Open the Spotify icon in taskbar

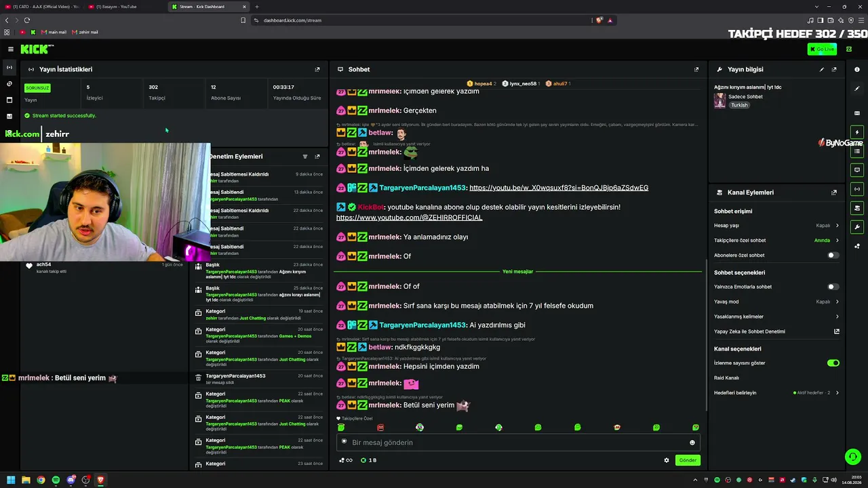coord(56,480)
